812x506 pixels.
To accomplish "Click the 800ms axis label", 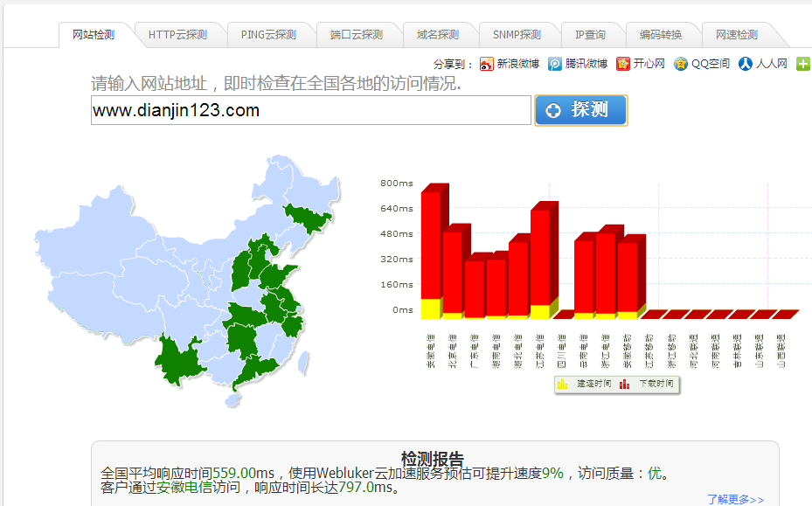I will tap(397, 183).
